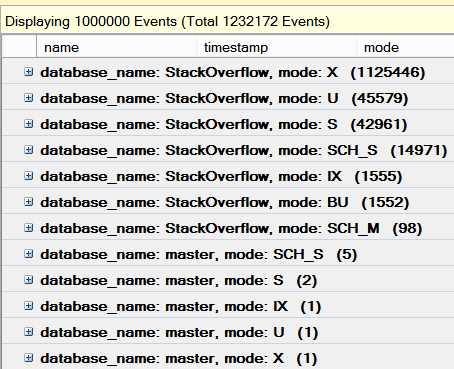Expand the StackOverflow mode BU group

pyautogui.click(x=29, y=202)
